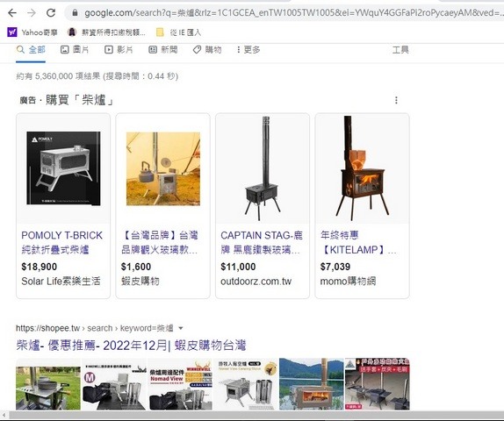
Task: Open the ad section three-dot menu
Action: (396, 100)
